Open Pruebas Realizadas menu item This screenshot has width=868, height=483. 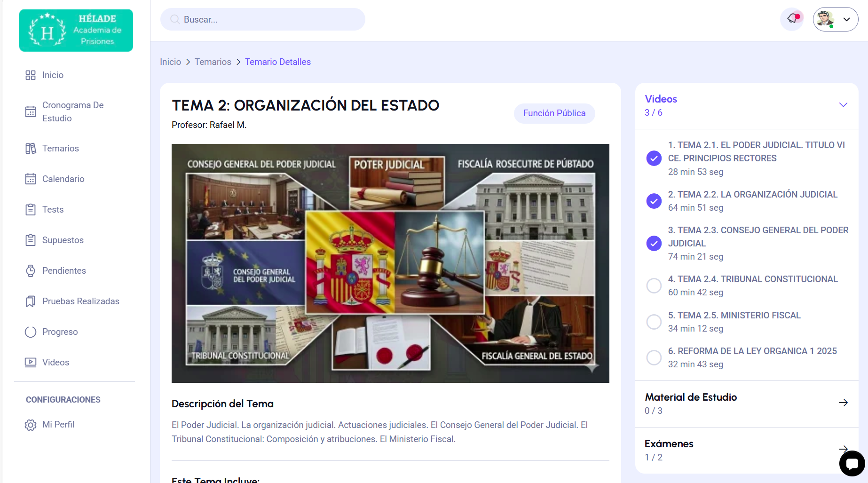point(80,301)
